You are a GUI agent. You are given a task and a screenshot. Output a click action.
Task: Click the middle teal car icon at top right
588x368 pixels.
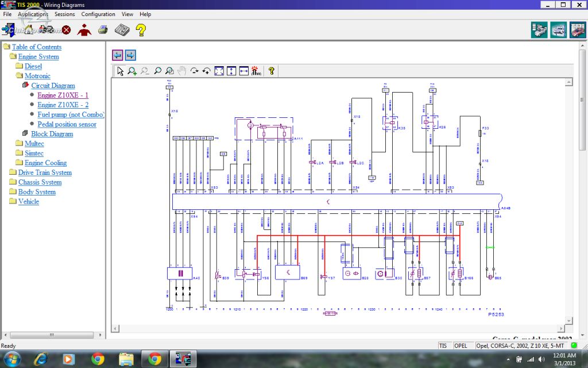(558, 30)
